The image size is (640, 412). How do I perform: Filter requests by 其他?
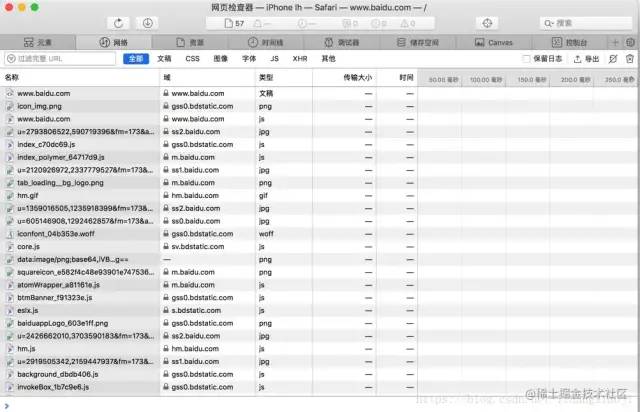click(x=328, y=59)
